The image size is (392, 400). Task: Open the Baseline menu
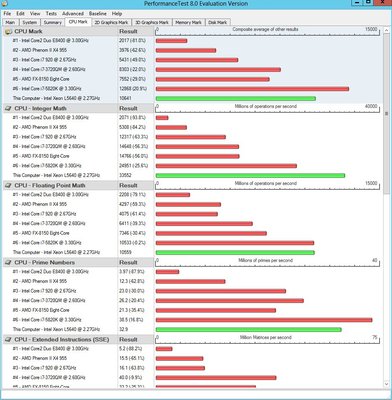98,14
